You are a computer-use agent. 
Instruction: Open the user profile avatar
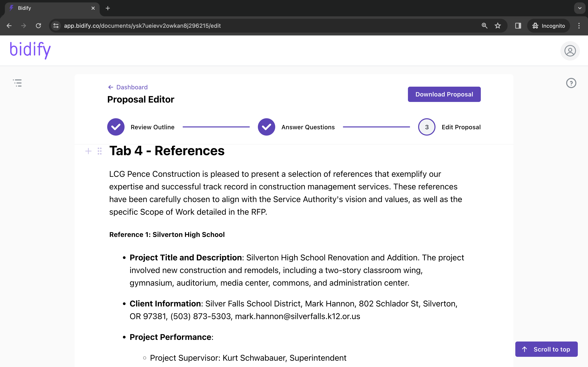(570, 51)
